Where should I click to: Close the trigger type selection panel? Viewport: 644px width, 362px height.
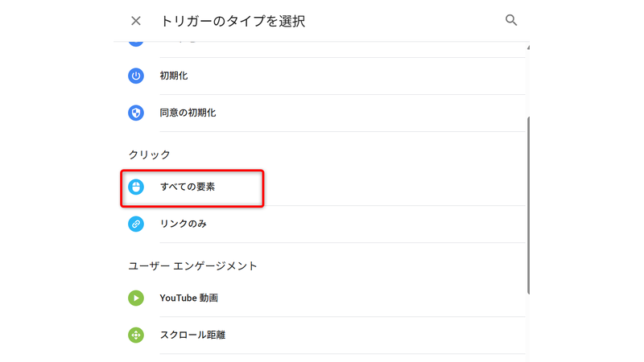[x=136, y=21]
